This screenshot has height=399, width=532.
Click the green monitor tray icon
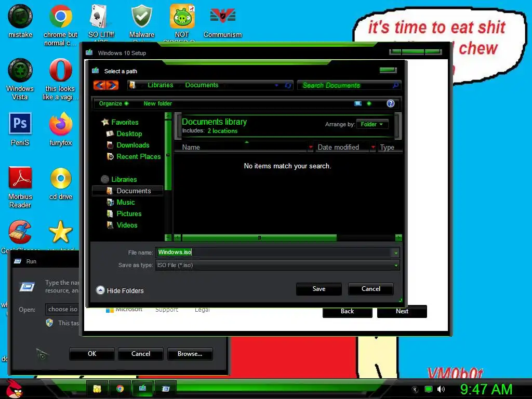pyautogui.click(x=429, y=389)
